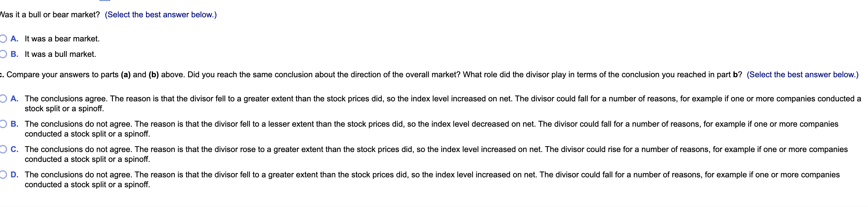Image resolution: width=868 pixels, height=207 pixels.
Task: Click answer A's text about stock split or spinoff
Action: point(64,108)
